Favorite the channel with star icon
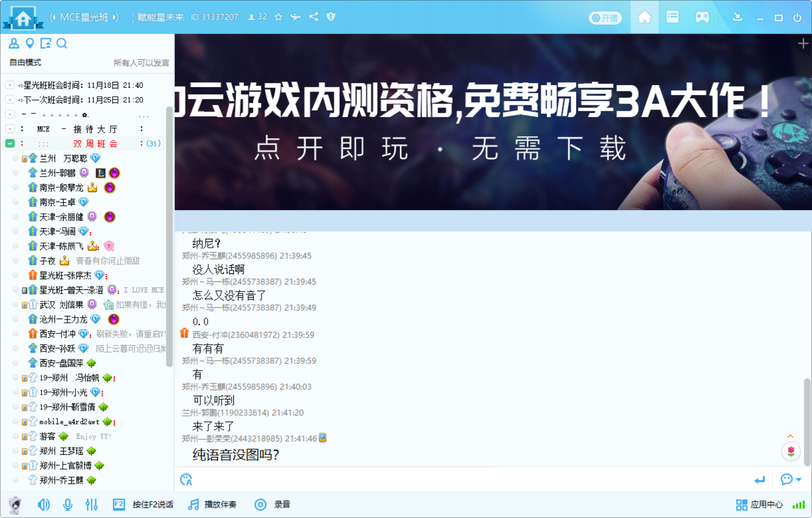Viewport: 812px width, 518px height. (x=278, y=17)
